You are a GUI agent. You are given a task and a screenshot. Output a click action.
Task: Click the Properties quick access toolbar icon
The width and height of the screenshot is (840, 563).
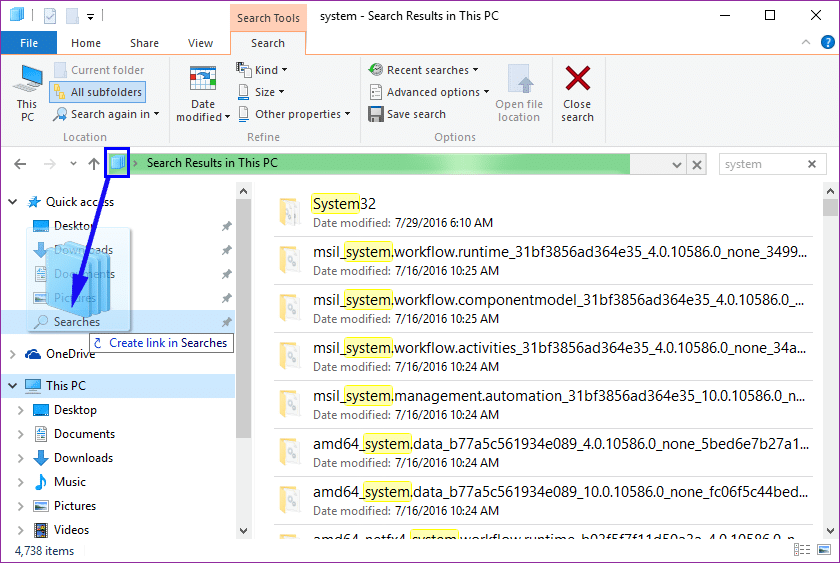coord(50,16)
